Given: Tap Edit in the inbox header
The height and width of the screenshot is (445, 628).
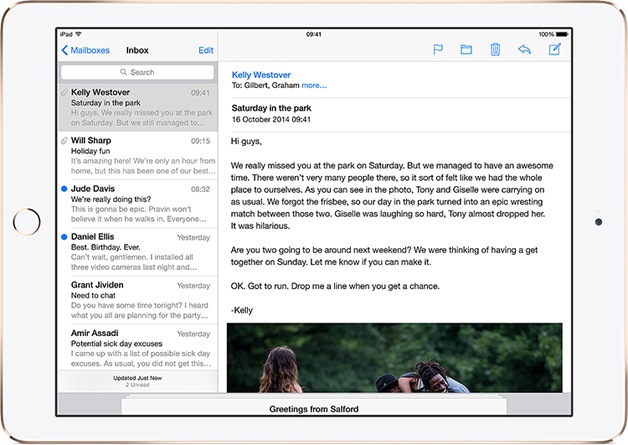Looking at the screenshot, I should point(206,50).
